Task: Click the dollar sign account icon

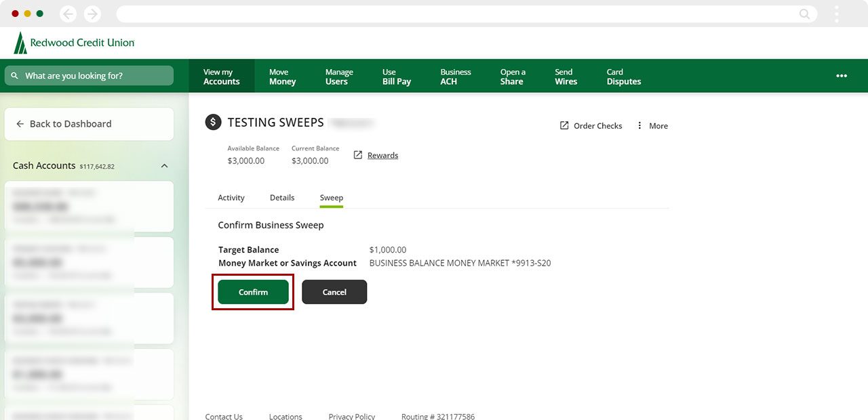Action: click(213, 122)
